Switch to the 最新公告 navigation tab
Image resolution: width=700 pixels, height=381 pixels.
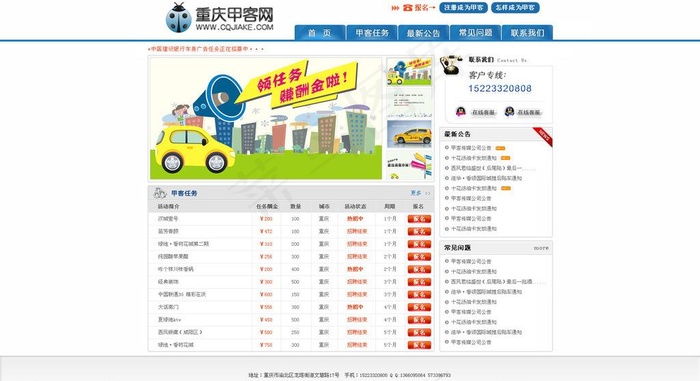(x=423, y=33)
